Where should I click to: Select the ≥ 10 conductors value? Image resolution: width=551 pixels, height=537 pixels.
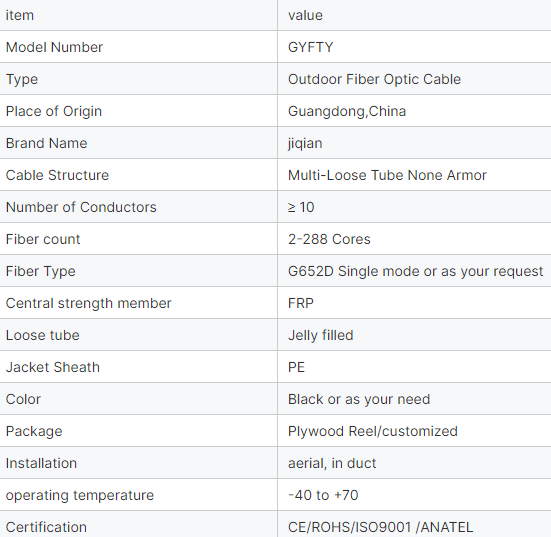pyautogui.click(x=301, y=207)
